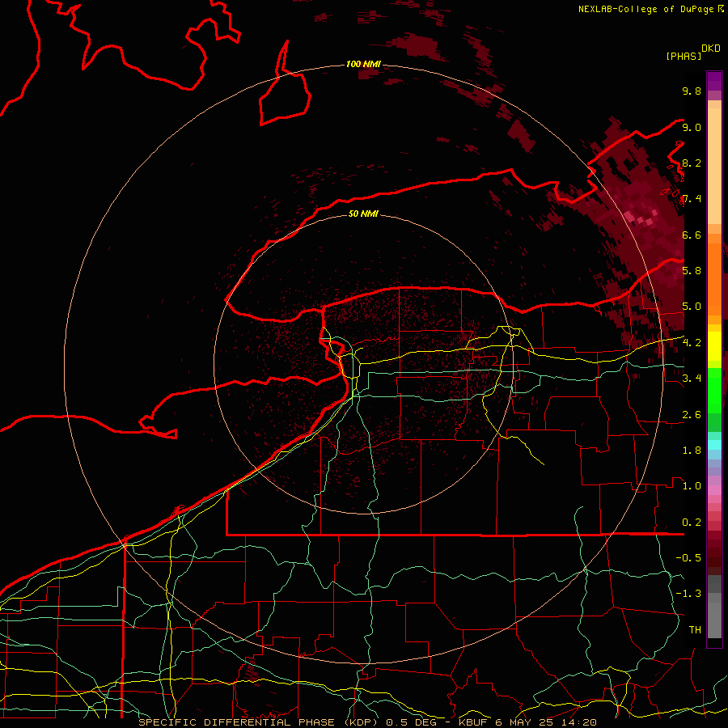This screenshot has width=728, height=728.
Task: Click the 9.0 value on the color scale
Action: (692, 127)
